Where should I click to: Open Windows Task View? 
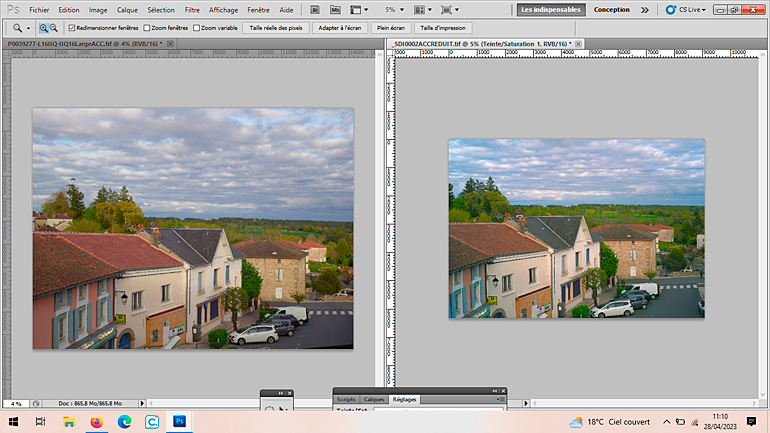point(41,422)
